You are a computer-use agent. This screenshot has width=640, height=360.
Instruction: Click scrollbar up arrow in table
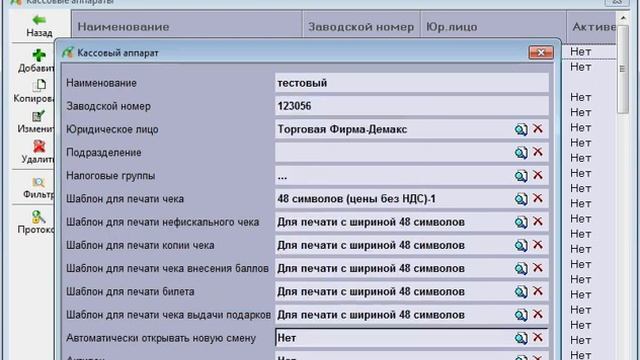(623, 18)
